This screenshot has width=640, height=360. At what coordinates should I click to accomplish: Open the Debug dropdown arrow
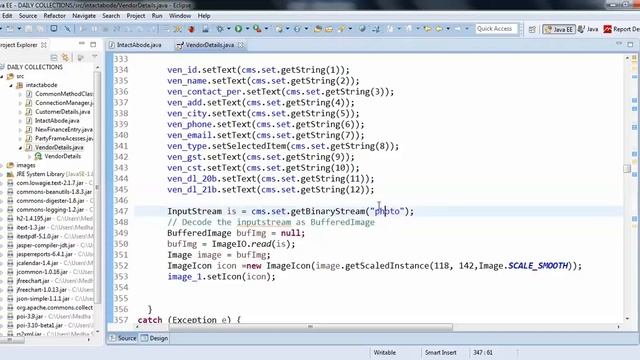pyautogui.click(x=228, y=29)
